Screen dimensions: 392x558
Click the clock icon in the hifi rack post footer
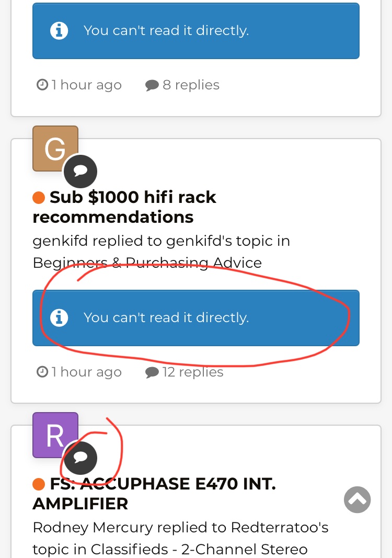coord(42,372)
